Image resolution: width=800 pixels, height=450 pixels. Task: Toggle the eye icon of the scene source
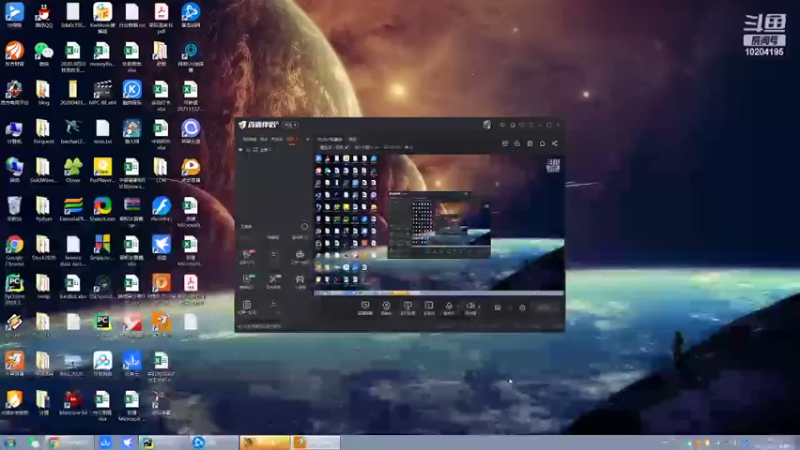241,150
